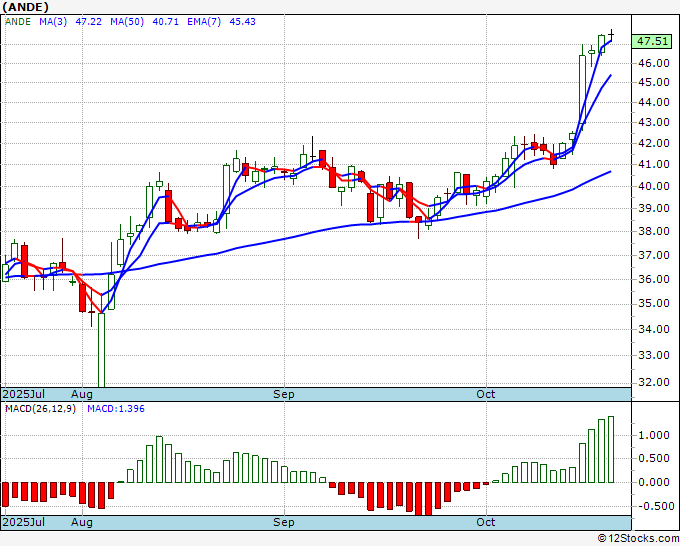Click the MA(3) value 47.22
This screenshot has width=680, height=546.
coord(88,22)
